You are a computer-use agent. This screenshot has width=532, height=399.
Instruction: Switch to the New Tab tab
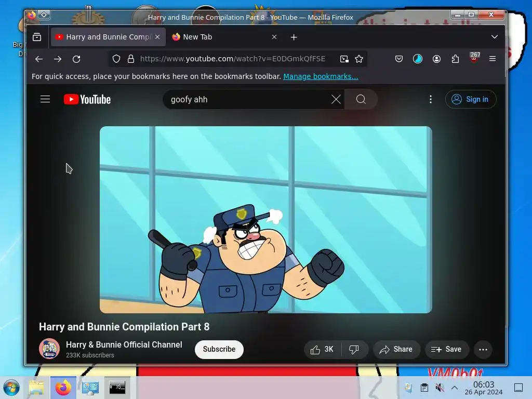click(x=224, y=37)
